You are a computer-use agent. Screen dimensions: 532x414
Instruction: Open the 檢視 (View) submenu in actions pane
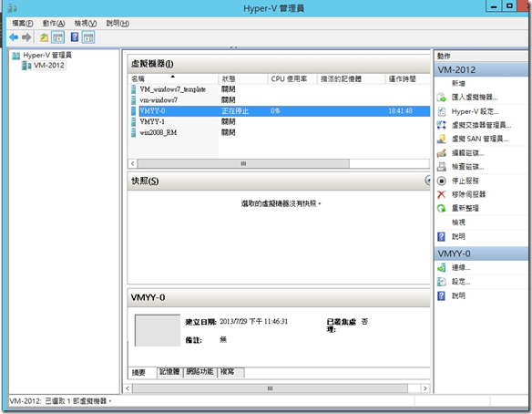[458, 223]
